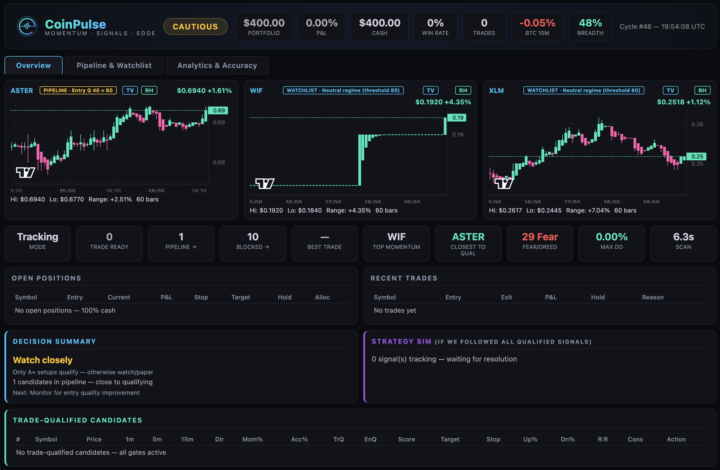The height and width of the screenshot is (470, 720).
Task: Click the ASTER pipeline entry badge
Action: click(78, 90)
